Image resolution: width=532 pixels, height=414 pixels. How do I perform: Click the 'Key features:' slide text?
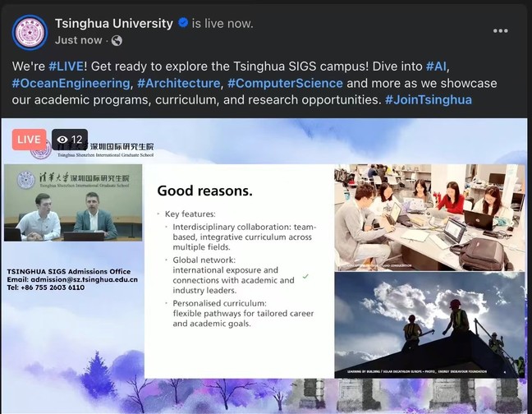(190, 214)
